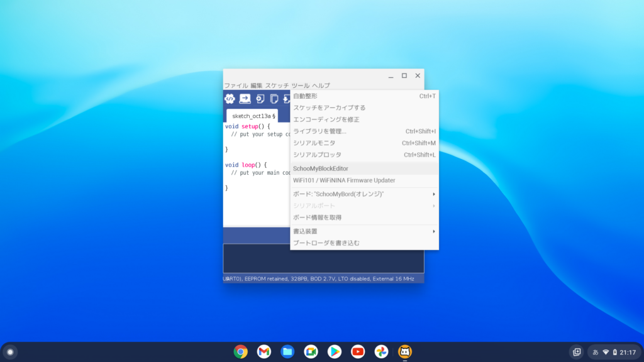
Task: Open Google Meet from the shelf
Action: coord(311,352)
